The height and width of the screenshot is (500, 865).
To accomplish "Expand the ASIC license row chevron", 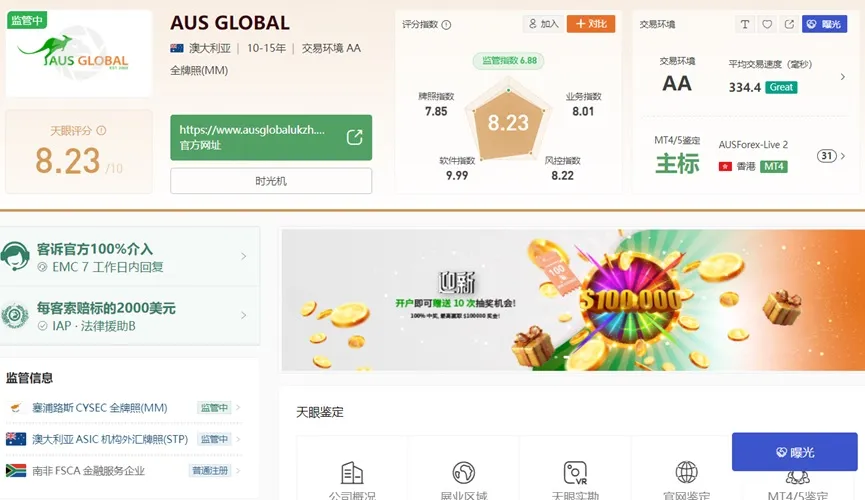I will coord(238,439).
